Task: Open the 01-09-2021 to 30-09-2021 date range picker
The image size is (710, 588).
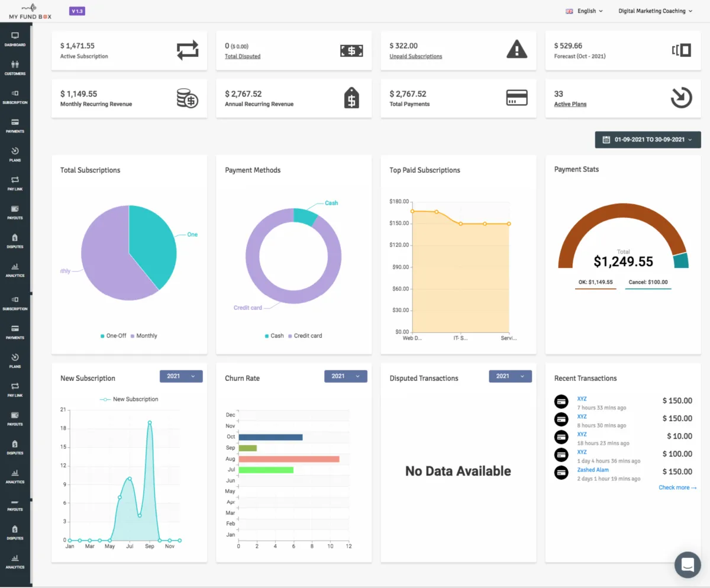Action: point(648,140)
